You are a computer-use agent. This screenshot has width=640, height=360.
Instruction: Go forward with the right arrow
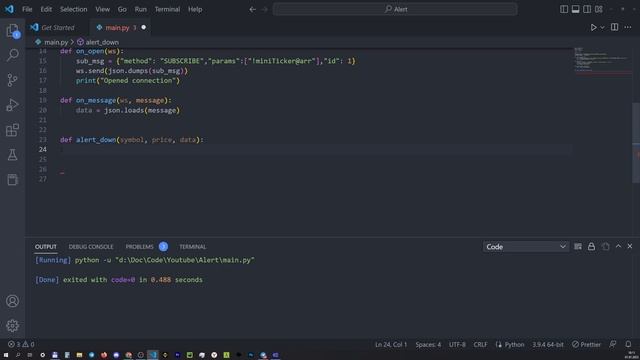(x=264, y=9)
